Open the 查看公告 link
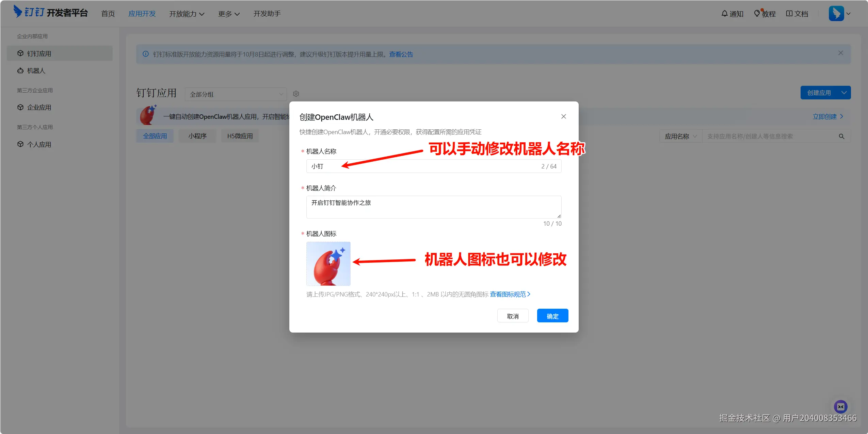This screenshot has width=868, height=434. [401, 54]
